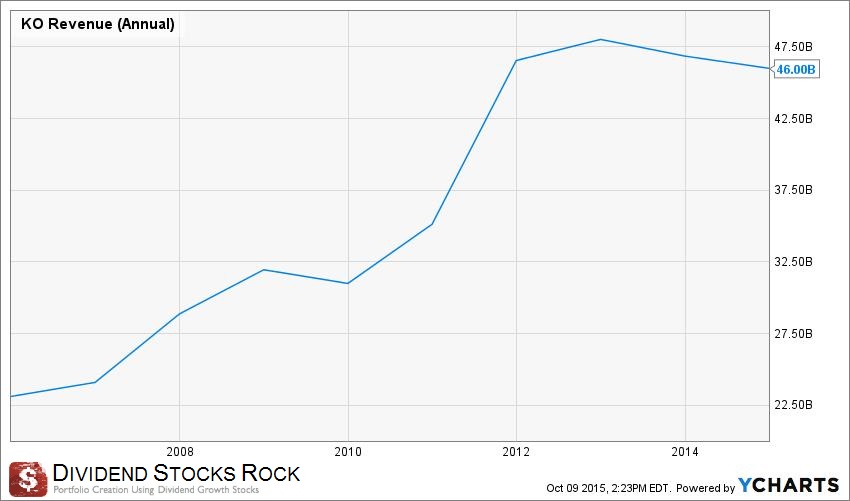This screenshot has height=501, width=850.
Task: Click the Portfolio Creation Using Dividend Growth Stocks tagline
Action: click(155, 490)
